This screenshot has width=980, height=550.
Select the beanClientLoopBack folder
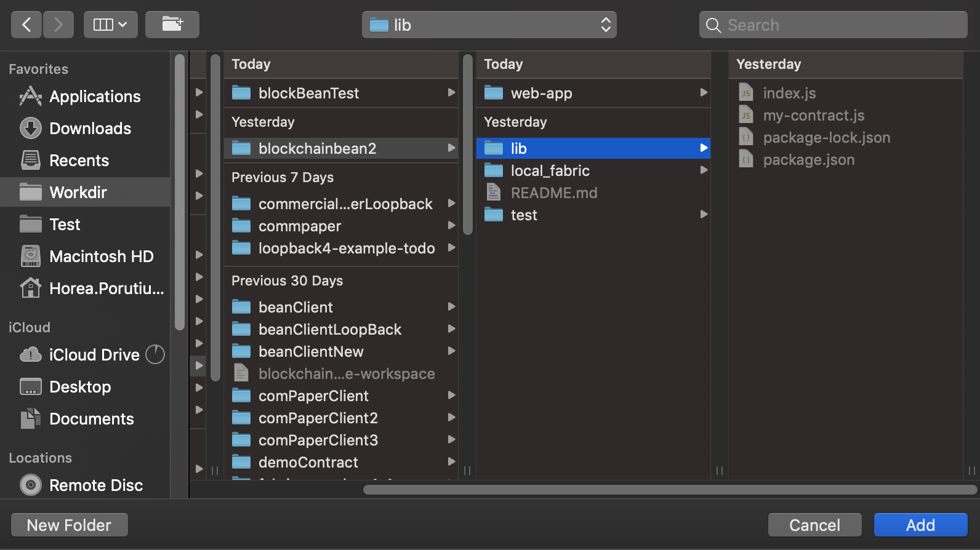click(x=341, y=329)
